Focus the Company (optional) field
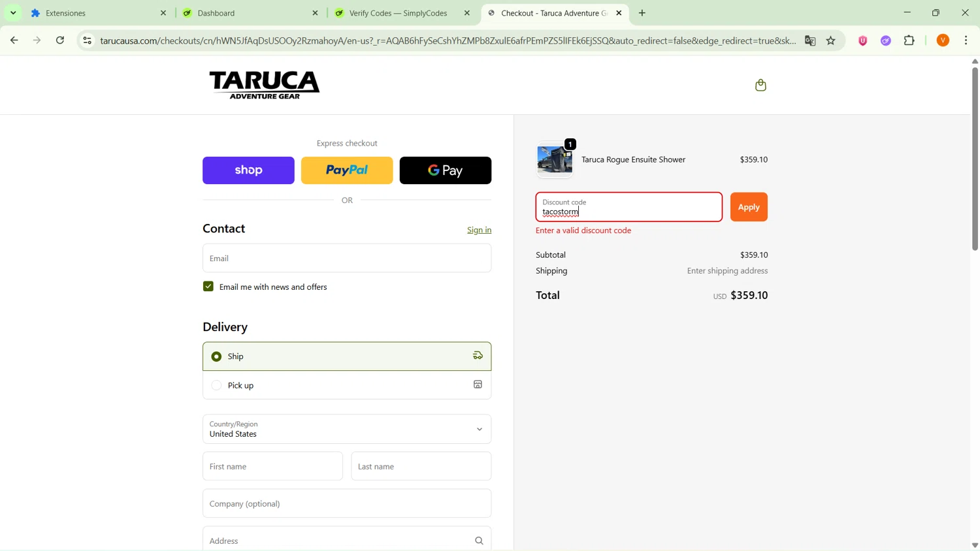The height and width of the screenshot is (551, 980). (x=347, y=503)
